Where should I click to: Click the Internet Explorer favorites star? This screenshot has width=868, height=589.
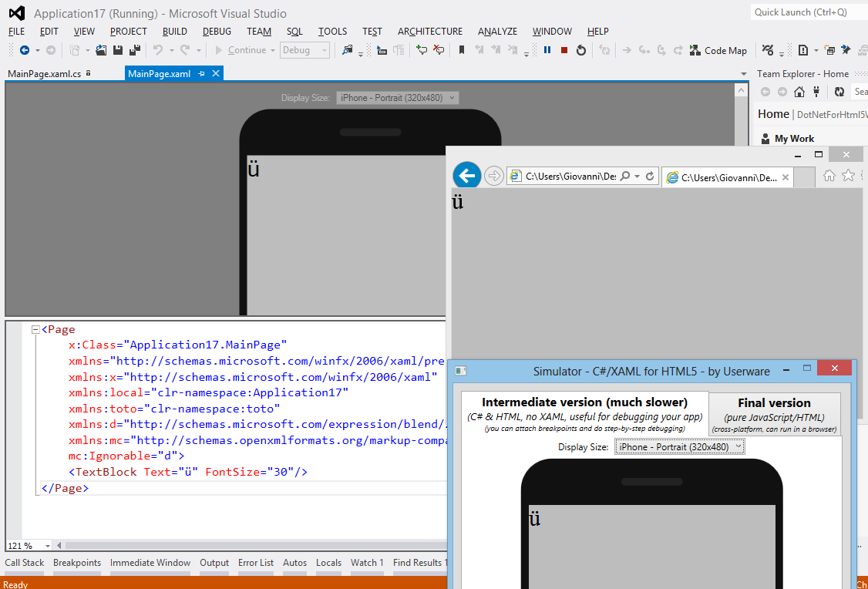tap(847, 176)
